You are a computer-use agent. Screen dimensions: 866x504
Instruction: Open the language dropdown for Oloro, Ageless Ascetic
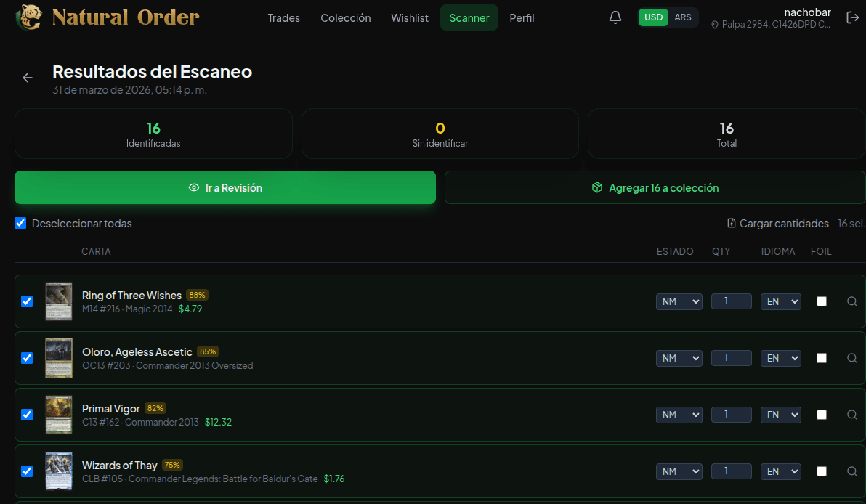[780, 358]
